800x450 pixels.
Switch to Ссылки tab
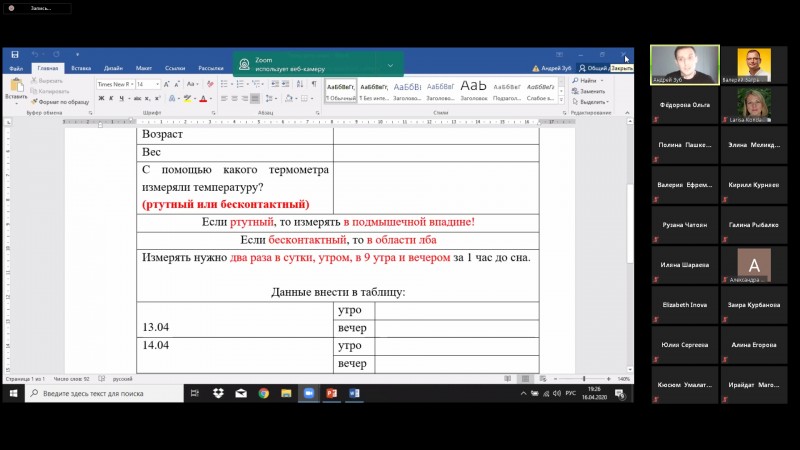click(x=174, y=68)
